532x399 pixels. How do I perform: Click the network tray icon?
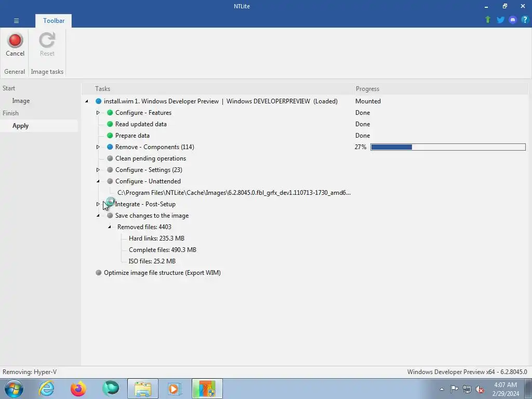(x=467, y=389)
